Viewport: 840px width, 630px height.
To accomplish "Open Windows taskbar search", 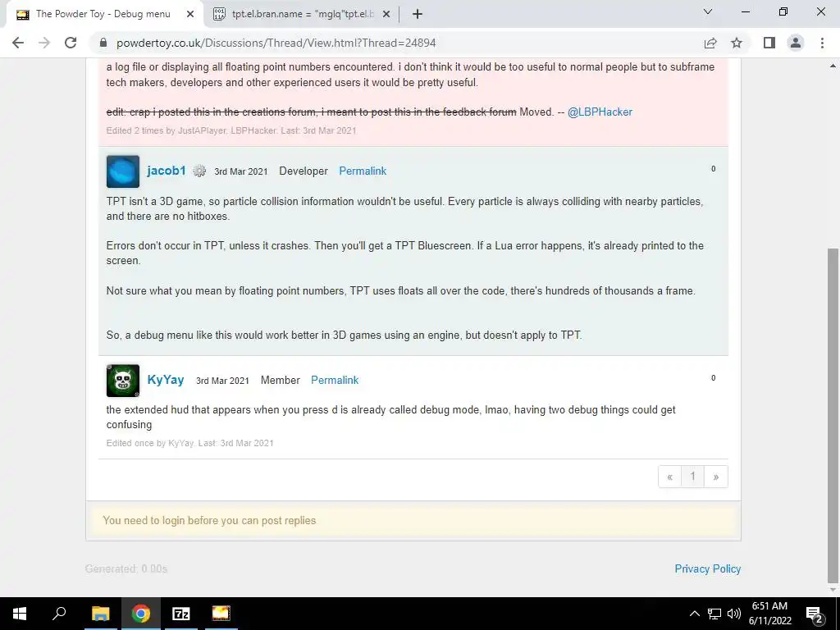I will coord(59,614).
